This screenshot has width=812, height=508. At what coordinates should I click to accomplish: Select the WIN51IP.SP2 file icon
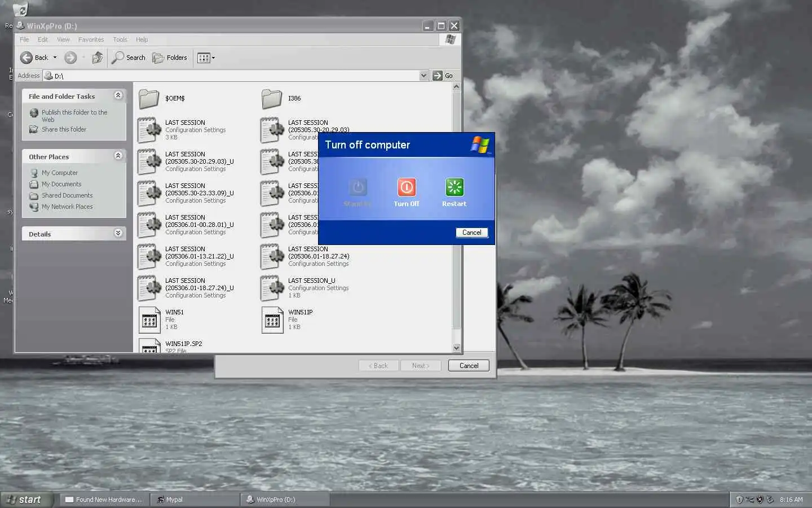click(x=149, y=345)
